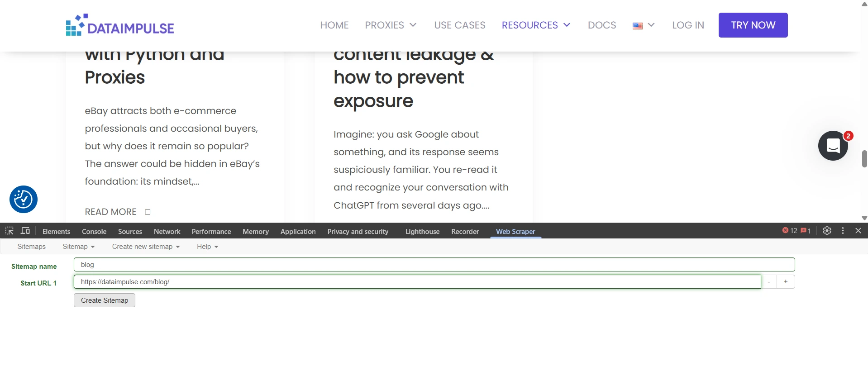The width and height of the screenshot is (868, 381).
Task: Click the scrollbar down arrow
Action: pos(864,218)
